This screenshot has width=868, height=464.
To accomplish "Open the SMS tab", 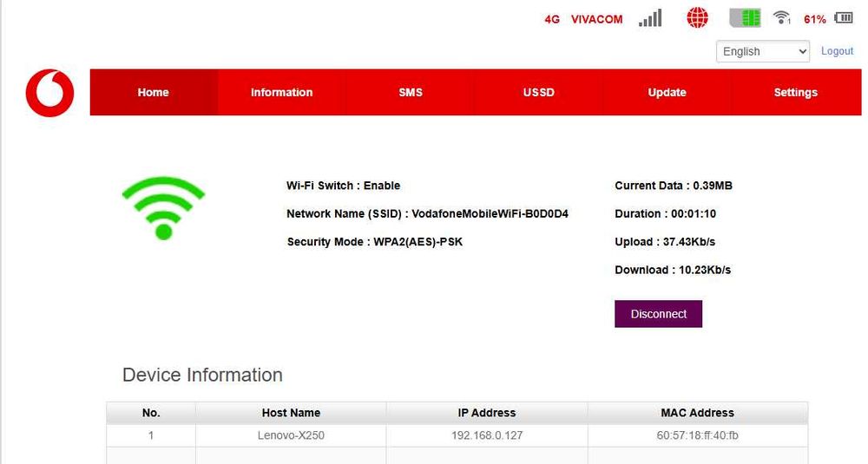I will click(x=411, y=92).
